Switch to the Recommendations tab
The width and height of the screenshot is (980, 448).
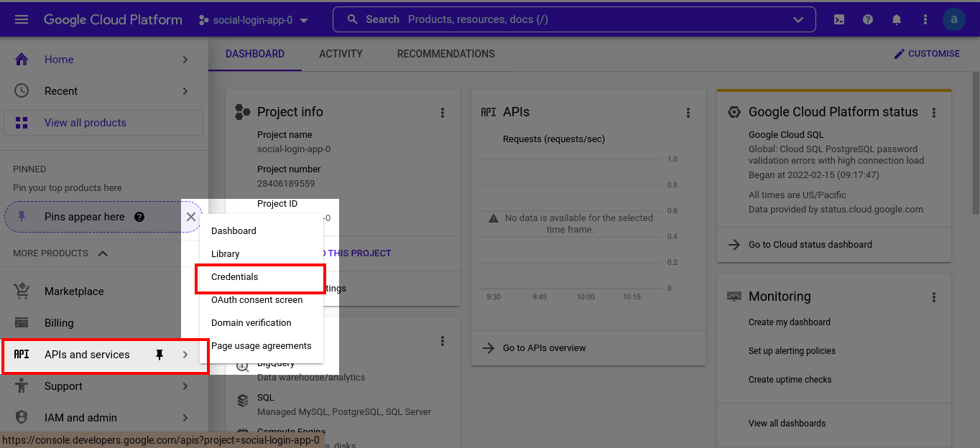point(446,54)
